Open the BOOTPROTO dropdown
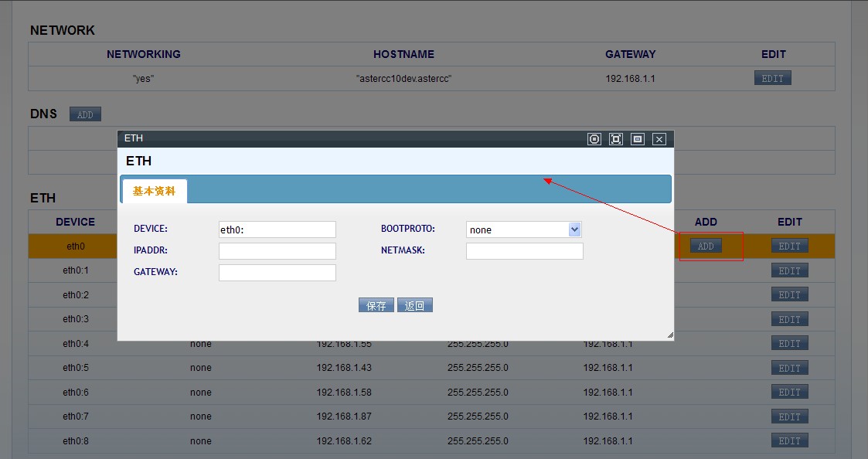Viewport: 868px width, 459px height. 524,229
